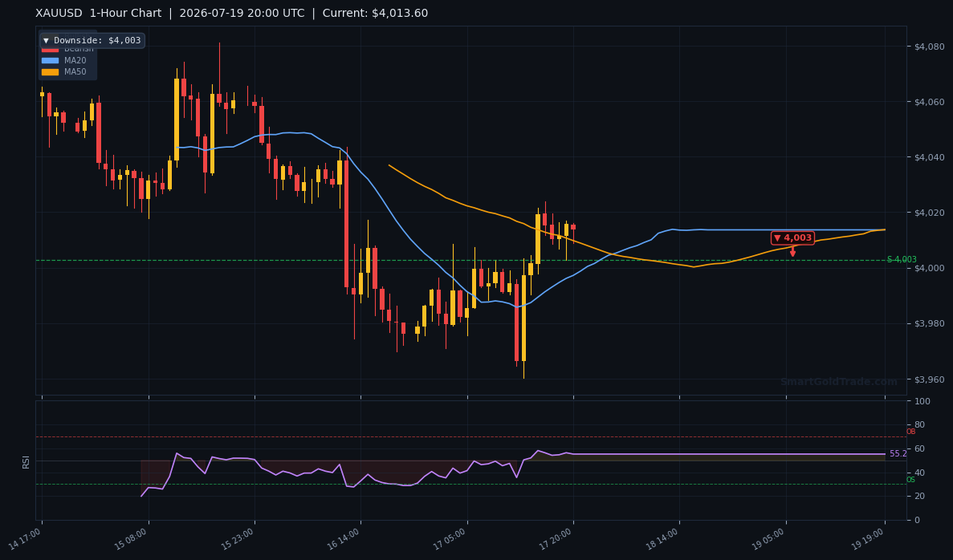953x560 pixels.
Task: Click the 19 19:00 time axis label
Action: 868,539
